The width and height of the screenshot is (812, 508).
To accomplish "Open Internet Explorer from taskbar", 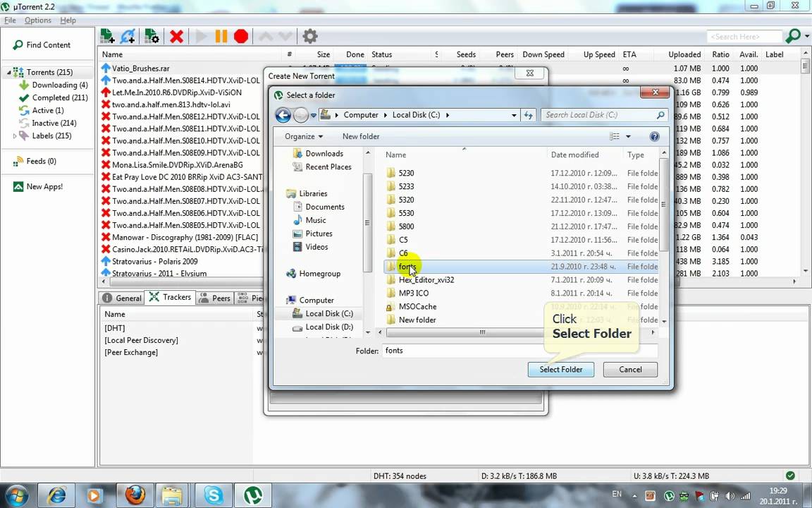I will [56, 495].
